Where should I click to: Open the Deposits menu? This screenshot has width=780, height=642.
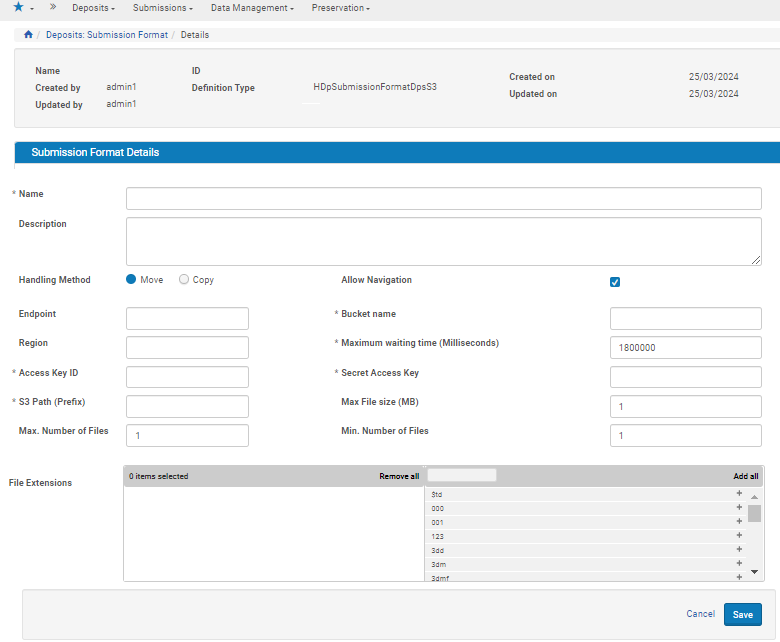point(94,8)
